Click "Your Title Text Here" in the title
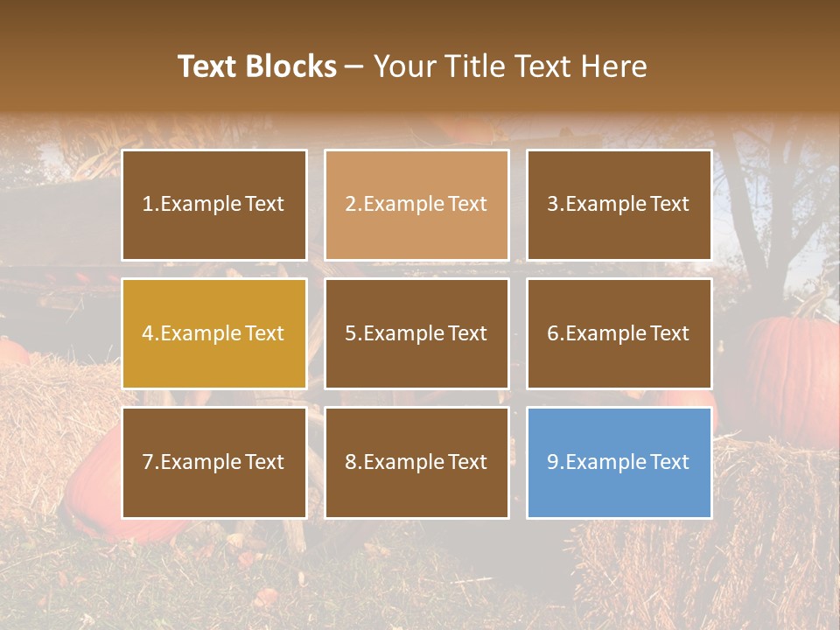This screenshot has width=840, height=630. point(510,66)
